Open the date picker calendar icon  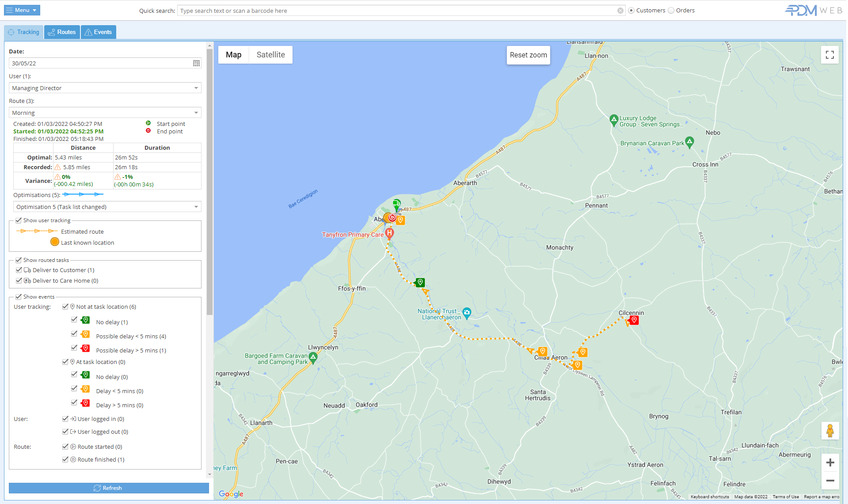click(196, 64)
